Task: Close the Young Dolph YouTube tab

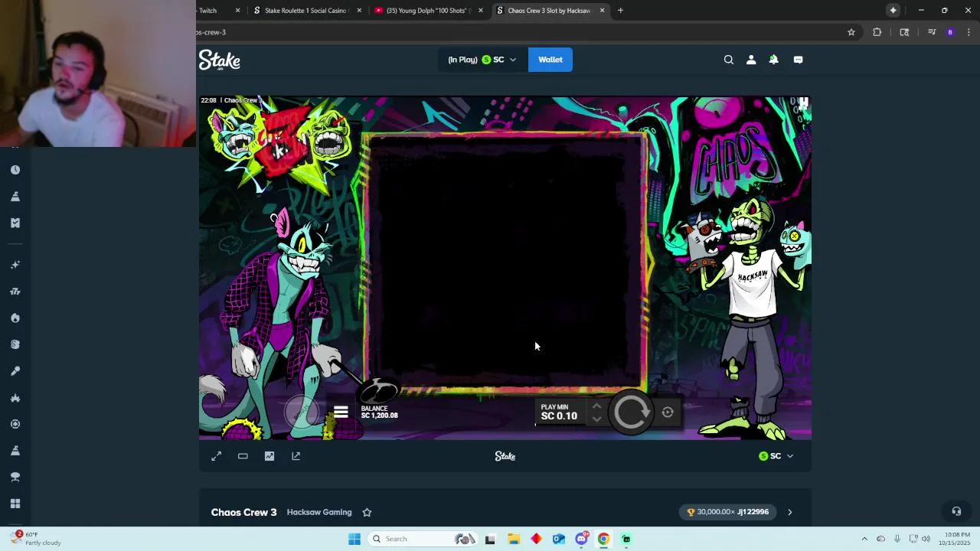Action: pyautogui.click(x=481, y=11)
